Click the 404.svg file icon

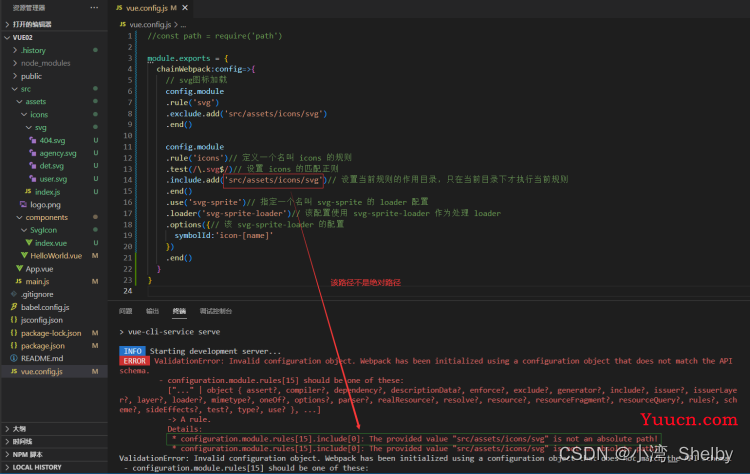33,140
